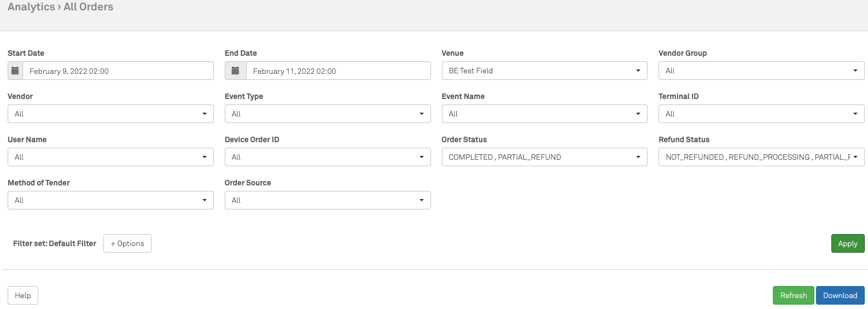Expand the Order Source dropdown
The height and width of the screenshot is (309, 868).
tap(327, 200)
